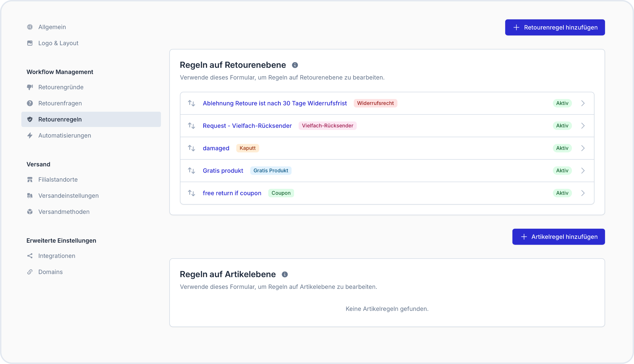Viewport: 634px width, 364px height.
Task: Click Artikelregel hinzufügen button
Action: coord(558,237)
